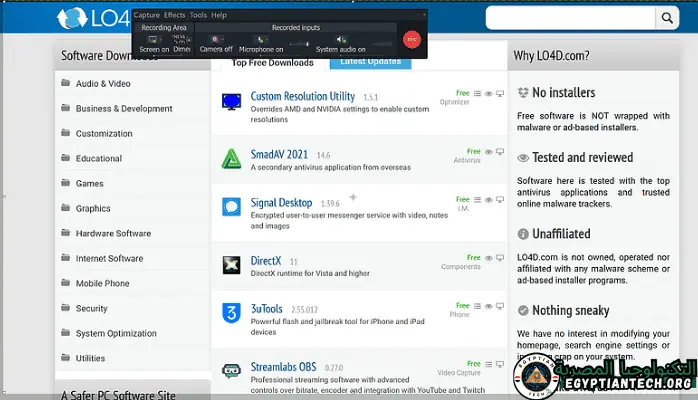Open the Games category
698x400 pixels.
pos(89,183)
